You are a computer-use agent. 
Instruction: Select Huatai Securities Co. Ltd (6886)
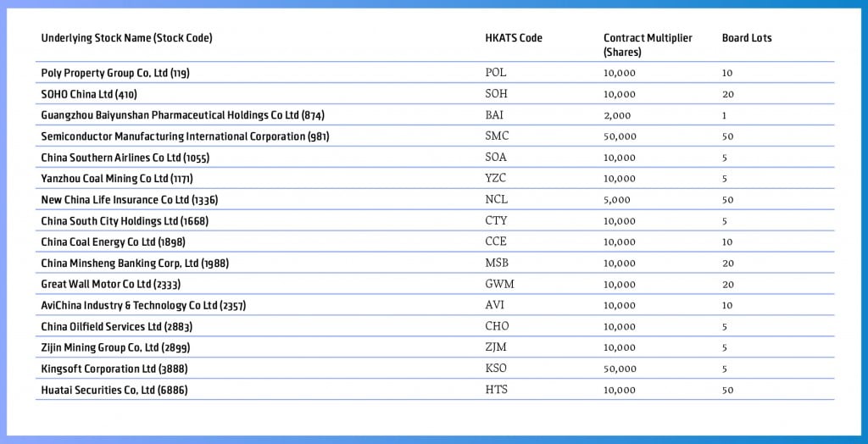114,390
